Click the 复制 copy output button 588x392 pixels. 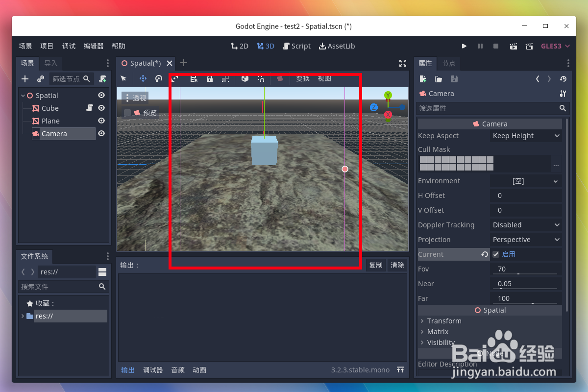tap(376, 265)
